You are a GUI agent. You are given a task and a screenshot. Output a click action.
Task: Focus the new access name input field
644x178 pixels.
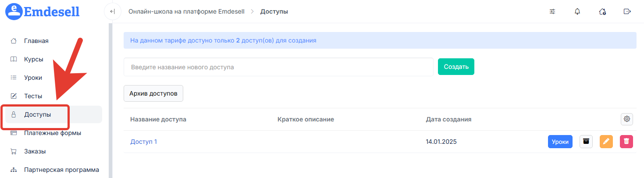pos(278,67)
